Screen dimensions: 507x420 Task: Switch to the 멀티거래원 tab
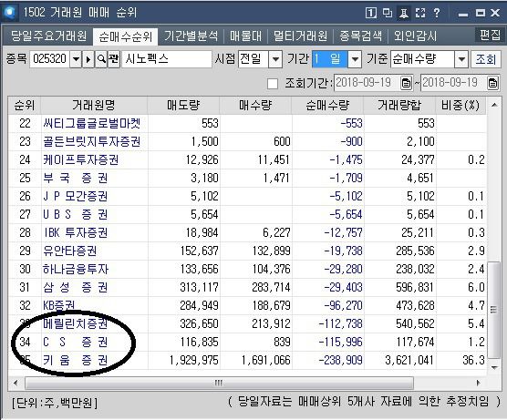[x=300, y=36]
